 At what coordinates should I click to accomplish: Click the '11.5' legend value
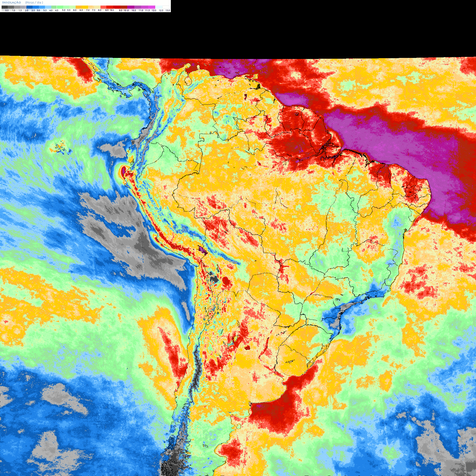point(147,10)
